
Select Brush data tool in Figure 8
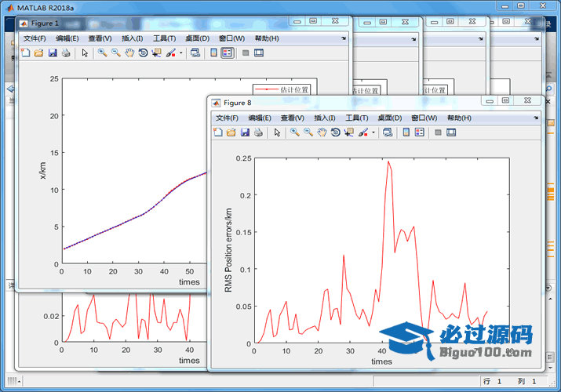click(362, 132)
